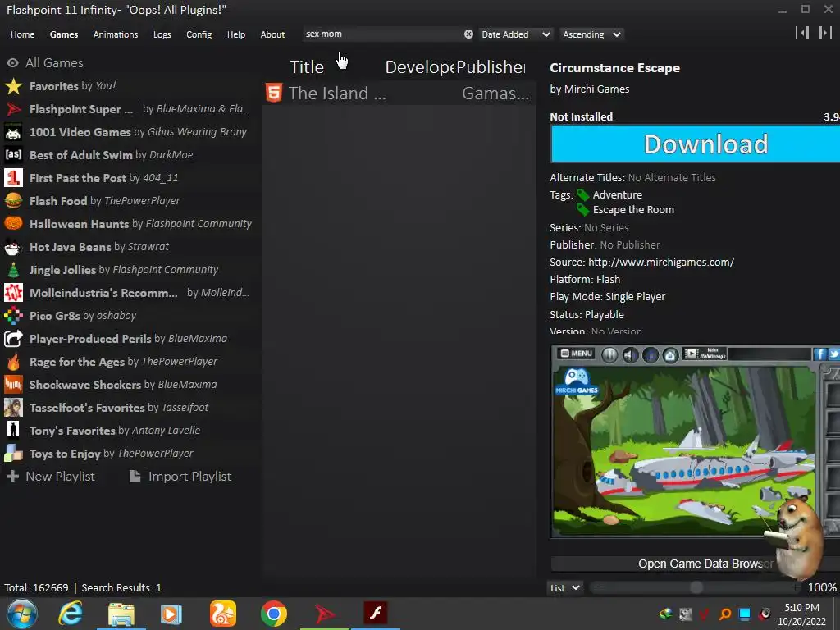
Task: Click Open Game Data Browser button
Action: click(x=696, y=564)
